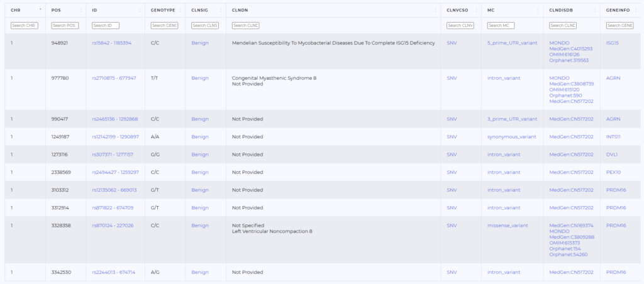Click the Search MC filter input

click(501, 25)
